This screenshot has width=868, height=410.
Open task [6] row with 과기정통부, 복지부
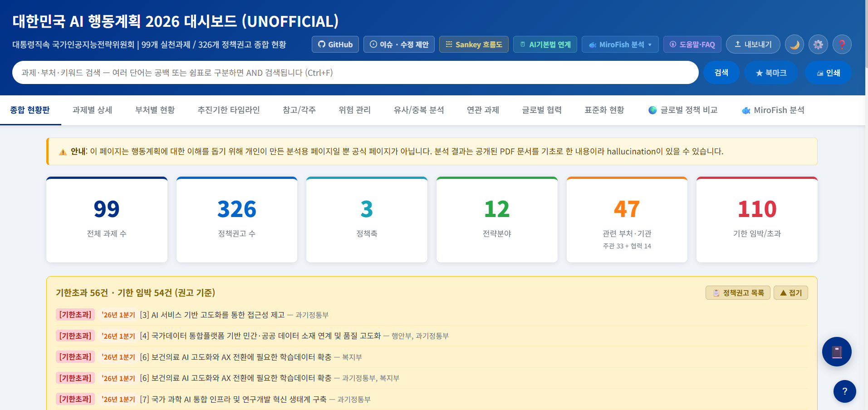(431, 378)
